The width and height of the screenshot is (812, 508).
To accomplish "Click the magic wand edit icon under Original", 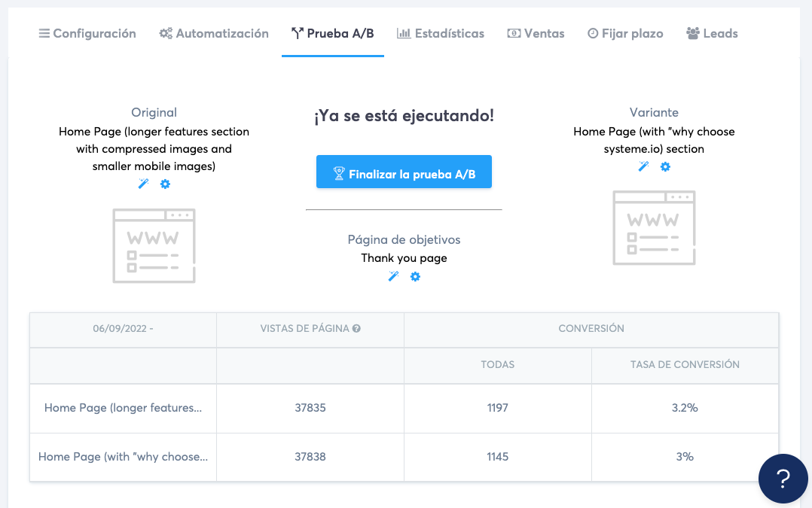I will click(x=143, y=184).
